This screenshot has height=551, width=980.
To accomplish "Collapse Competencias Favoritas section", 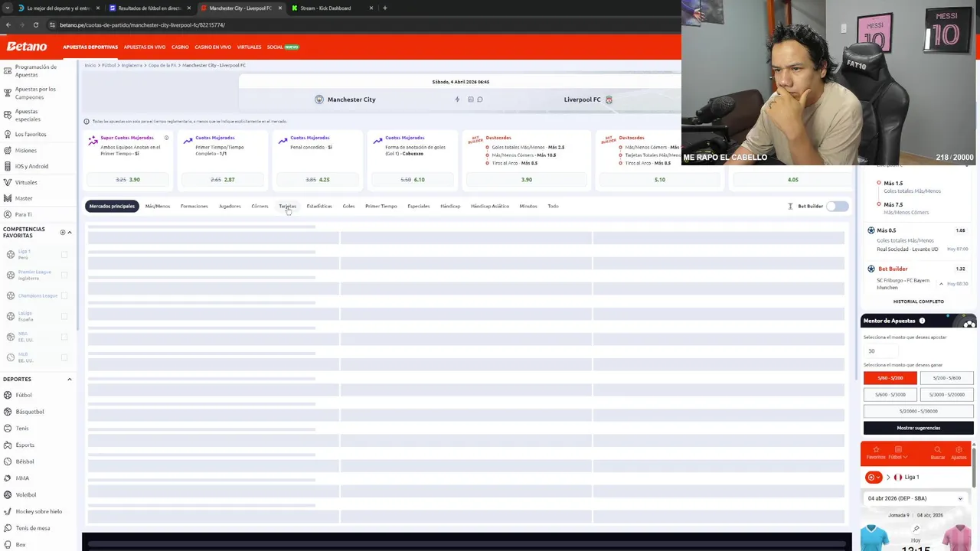I will [x=70, y=233].
